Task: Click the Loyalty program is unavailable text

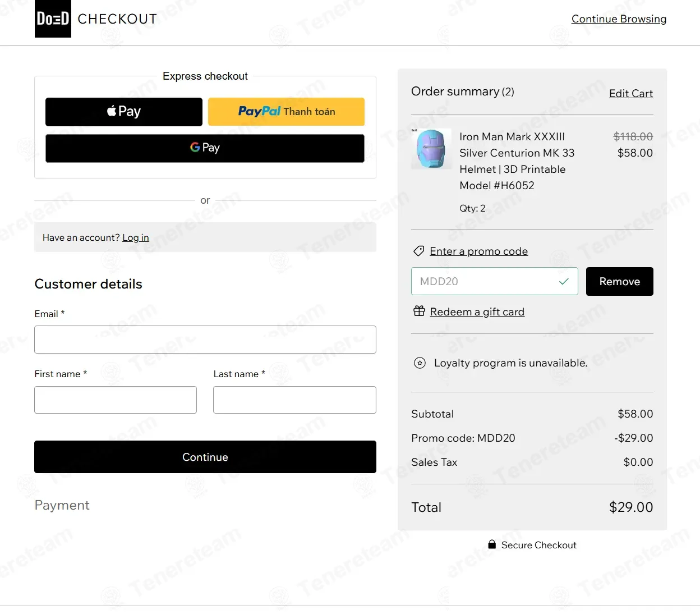Action: 511,363
